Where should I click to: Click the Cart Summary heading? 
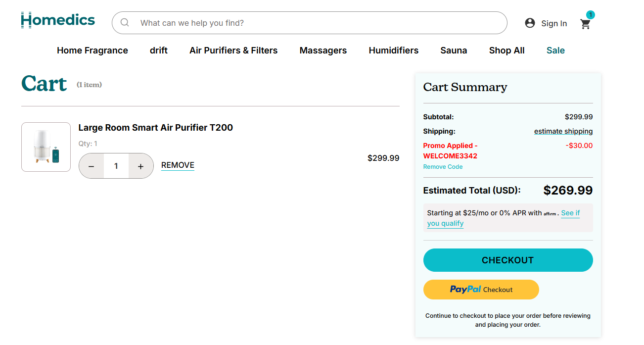(x=465, y=87)
